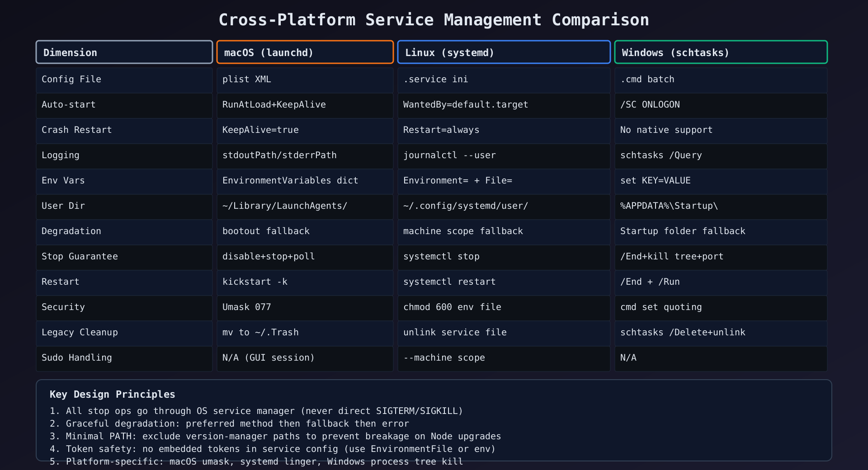Click 'bootout fallback' cell
The width and height of the screenshot is (868, 470).
(x=305, y=232)
